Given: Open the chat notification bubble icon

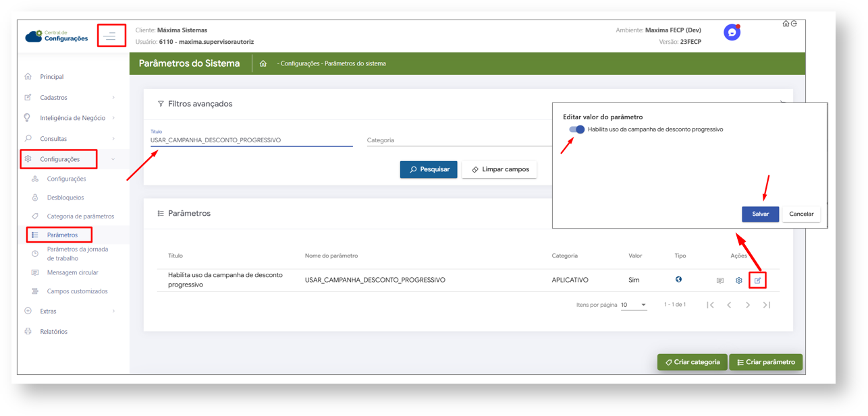Looking at the screenshot, I should (732, 32).
